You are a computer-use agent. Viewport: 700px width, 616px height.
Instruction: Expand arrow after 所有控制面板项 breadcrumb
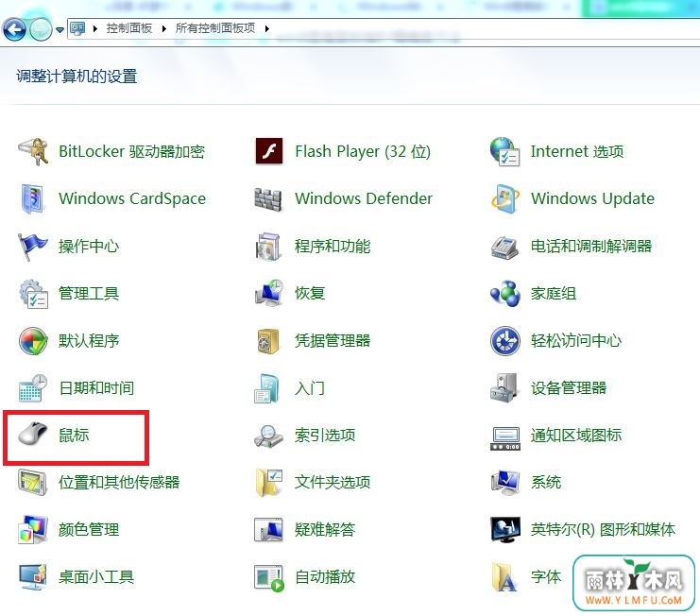[x=267, y=29]
